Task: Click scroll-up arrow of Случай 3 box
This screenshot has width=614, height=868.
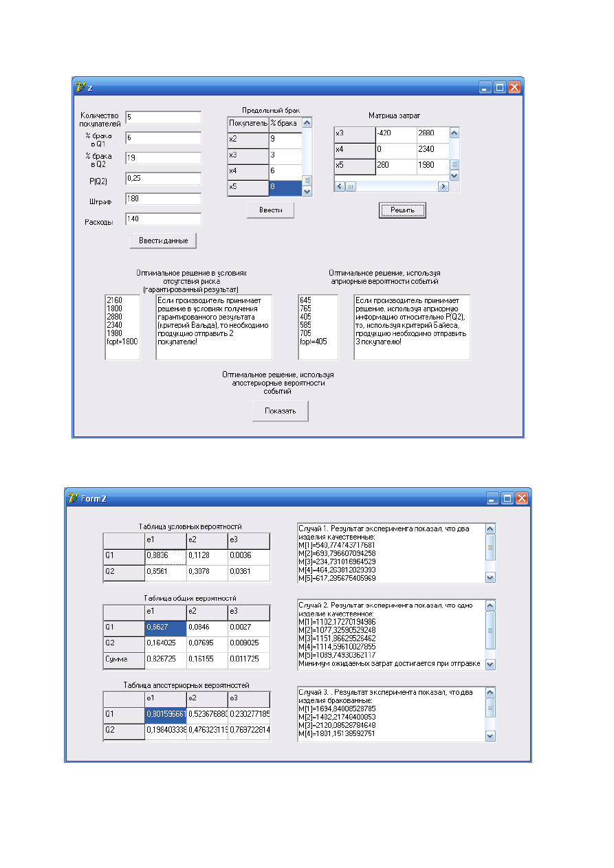Action: [490, 693]
